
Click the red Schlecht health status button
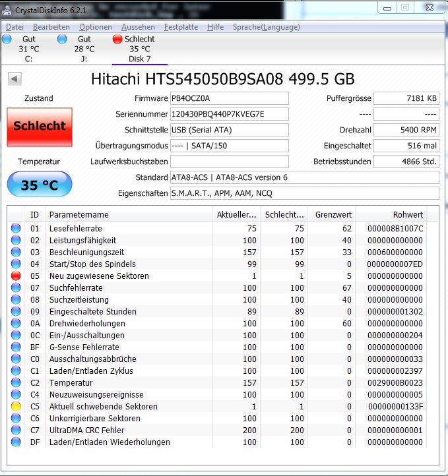tap(40, 127)
